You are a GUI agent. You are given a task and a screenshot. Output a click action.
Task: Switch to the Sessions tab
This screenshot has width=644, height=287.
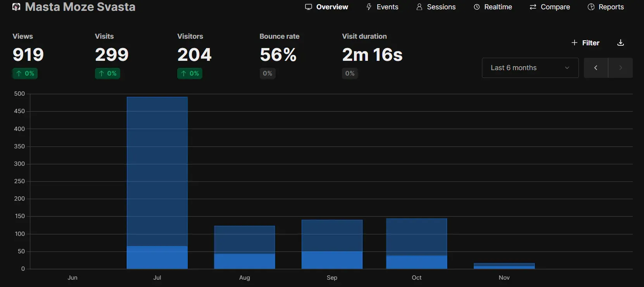pyautogui.click(x=436, y=7)
